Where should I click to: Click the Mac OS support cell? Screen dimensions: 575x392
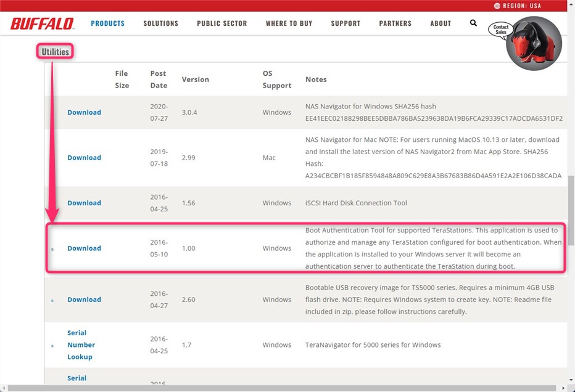coord(269,158)
